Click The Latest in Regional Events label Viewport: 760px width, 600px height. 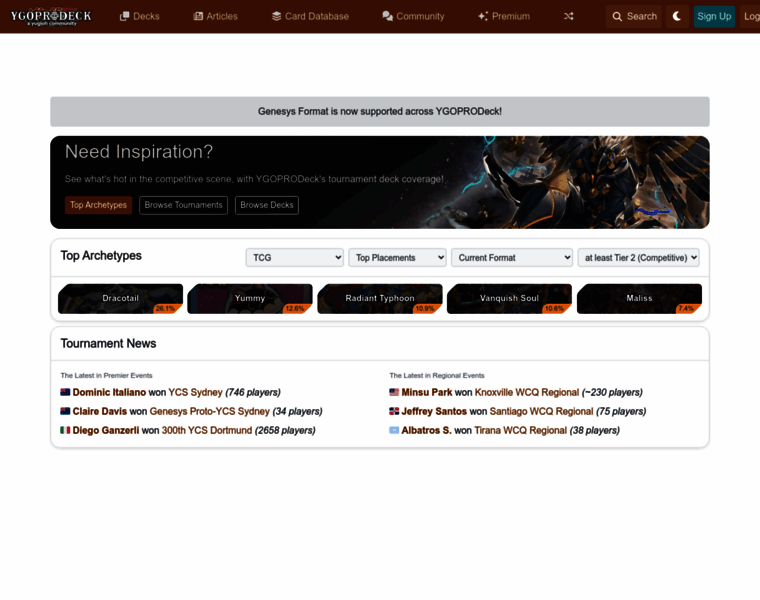click(x=437, y=376)
